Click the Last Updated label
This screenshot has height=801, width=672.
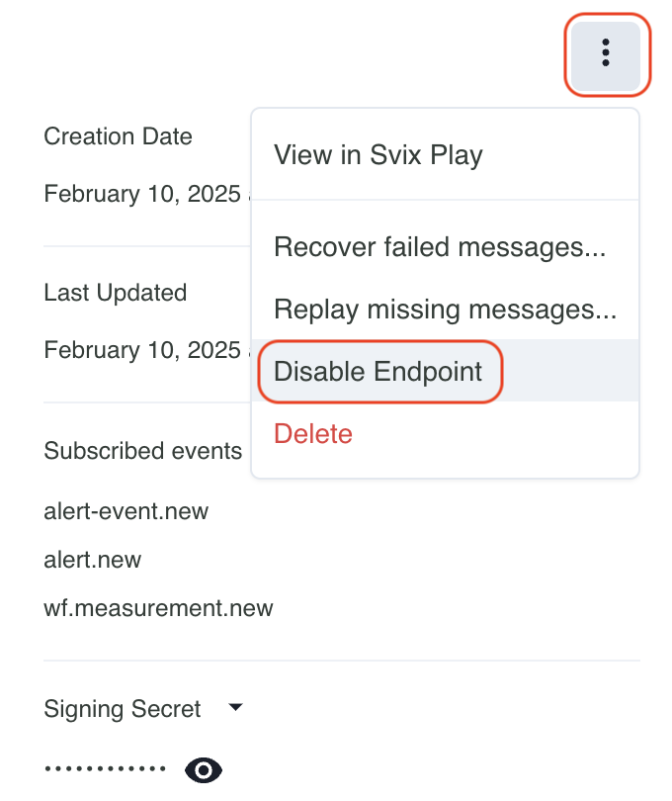coord(115,293)
